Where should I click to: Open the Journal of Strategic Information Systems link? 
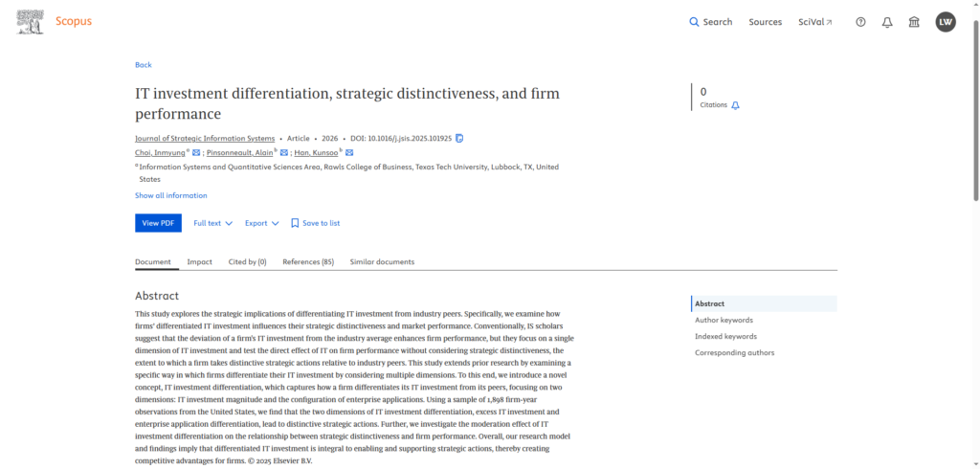pyautogui.click(x=205, y=139)
